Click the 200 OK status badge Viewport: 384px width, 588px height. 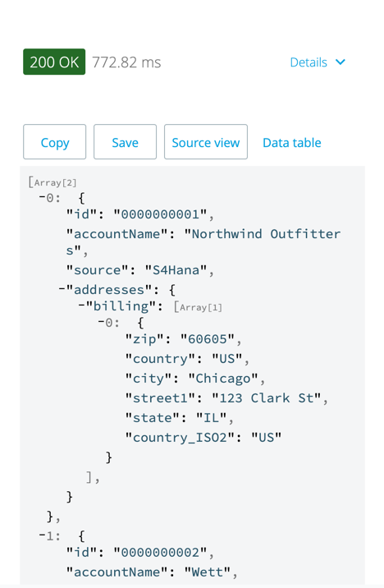[x=54, y=62]
